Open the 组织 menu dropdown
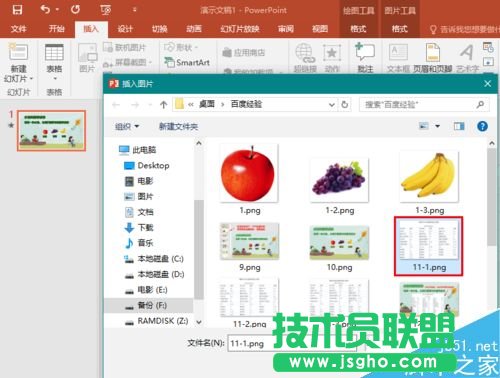 pos(127,126)
